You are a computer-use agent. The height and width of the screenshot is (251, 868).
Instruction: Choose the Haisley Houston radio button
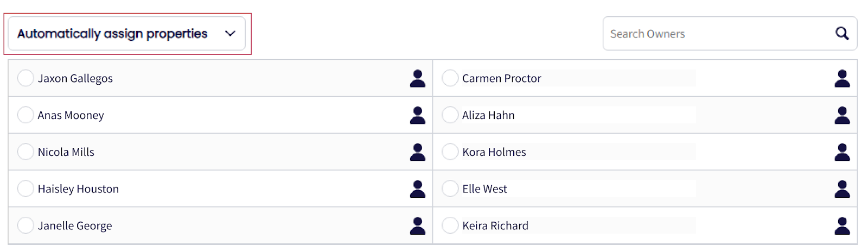tap(25, 189)
